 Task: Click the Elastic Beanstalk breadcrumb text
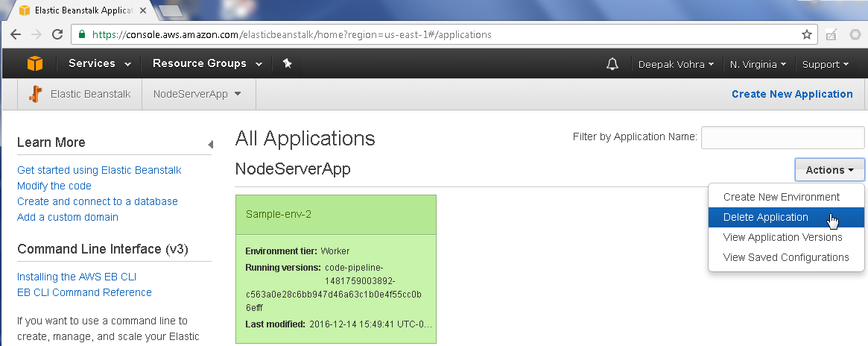pyautogui.click(x=91, y=94)
